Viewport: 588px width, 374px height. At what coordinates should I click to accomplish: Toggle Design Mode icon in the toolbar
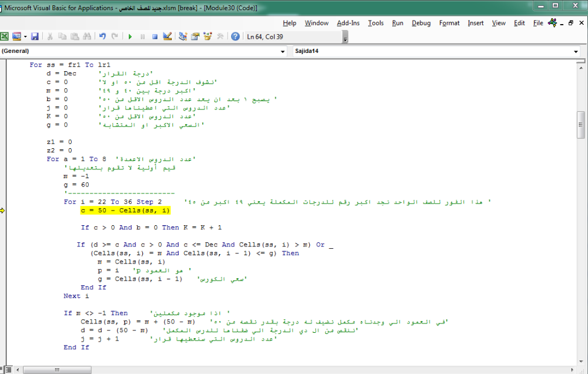[168, 36]
